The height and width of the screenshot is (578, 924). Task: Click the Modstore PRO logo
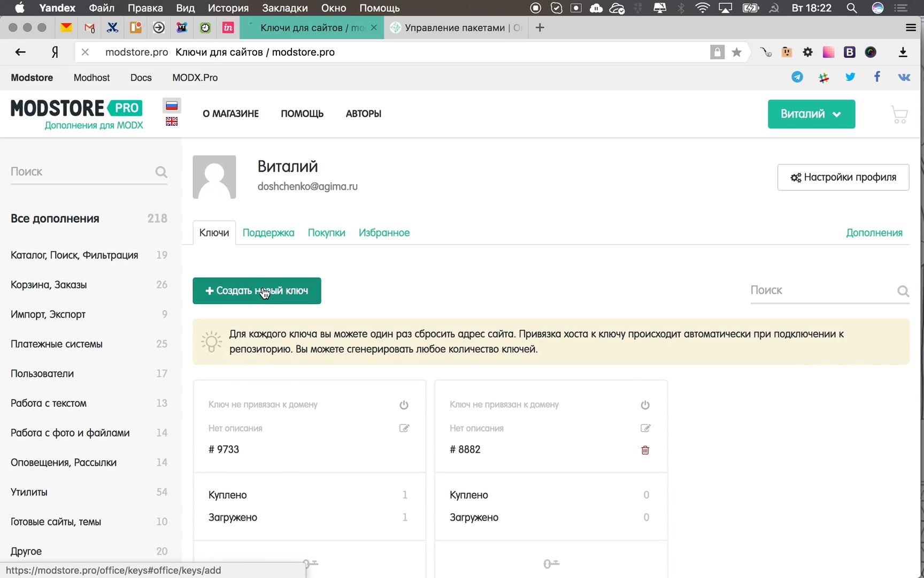coord(77,114)
